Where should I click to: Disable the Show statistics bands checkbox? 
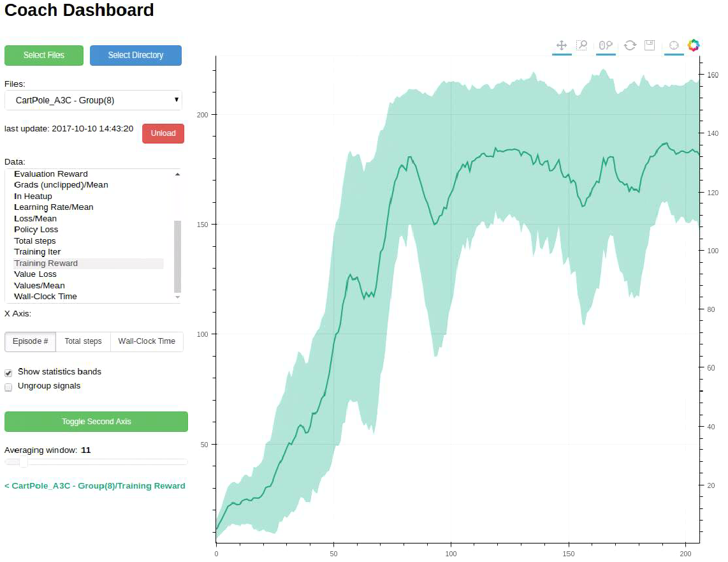(8, 373)
